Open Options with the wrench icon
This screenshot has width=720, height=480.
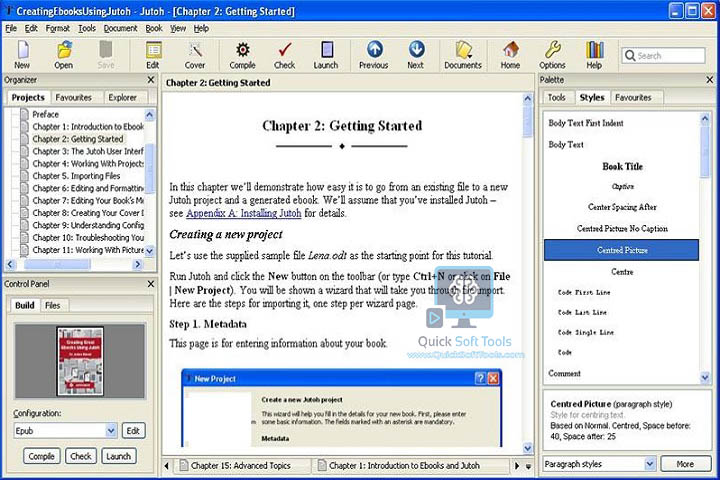[x=552, y=55]
